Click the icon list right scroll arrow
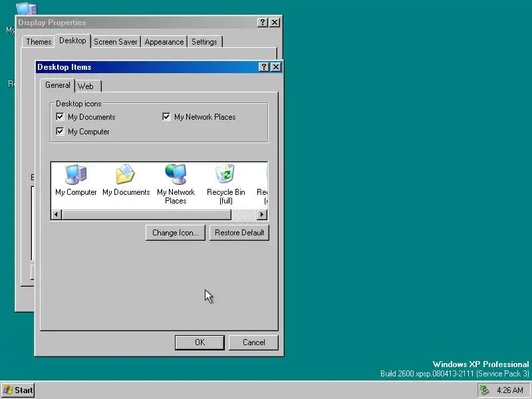 click(x=261, y=214)
